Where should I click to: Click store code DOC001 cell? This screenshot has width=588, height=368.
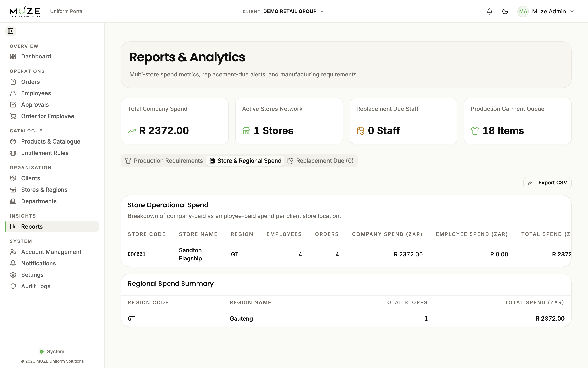137,254
